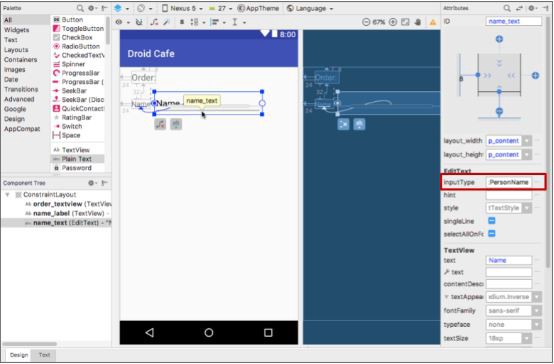The height and width of the screenshot is (364, 554).
Task: Click the empty hint field
Action: click(x=508, y=195)
